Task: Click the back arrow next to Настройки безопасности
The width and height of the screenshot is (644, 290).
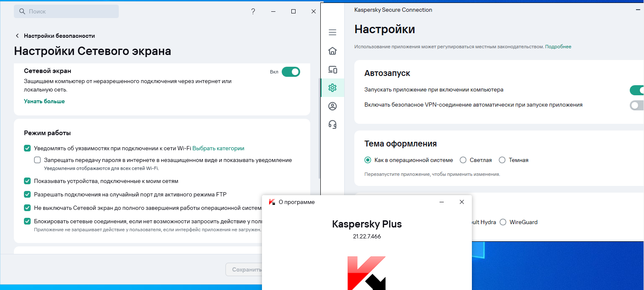Action: 17,36
